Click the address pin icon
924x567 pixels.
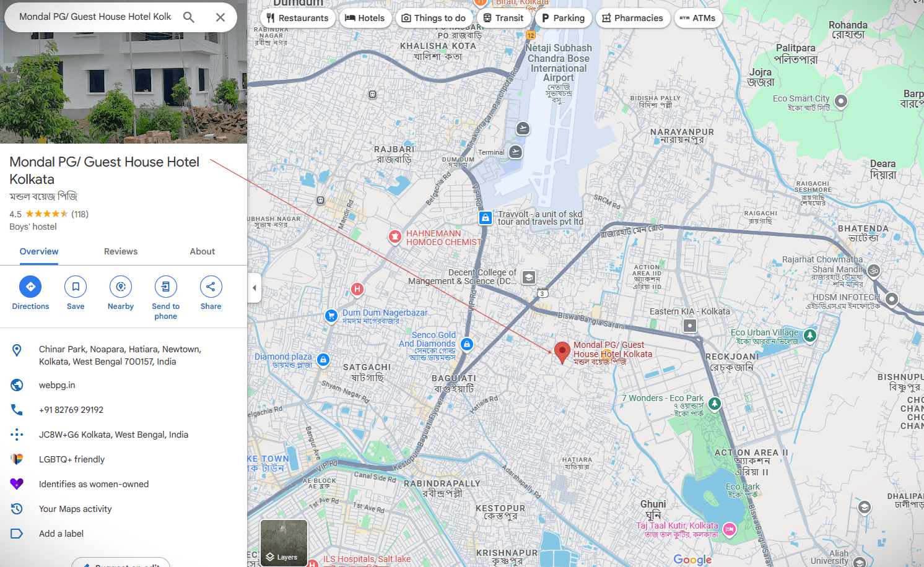coord(17,350)
